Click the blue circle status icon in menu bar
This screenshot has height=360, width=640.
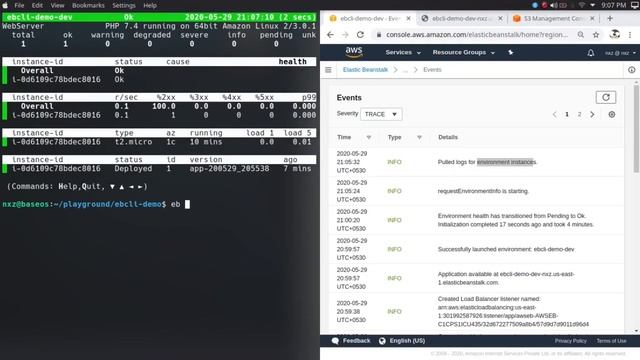tap(535, 5)
